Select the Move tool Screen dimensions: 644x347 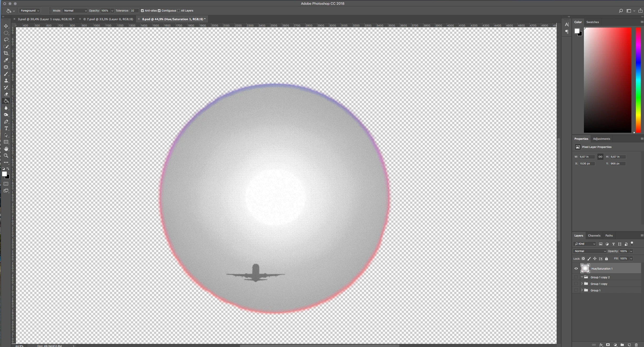click(6, 26)
